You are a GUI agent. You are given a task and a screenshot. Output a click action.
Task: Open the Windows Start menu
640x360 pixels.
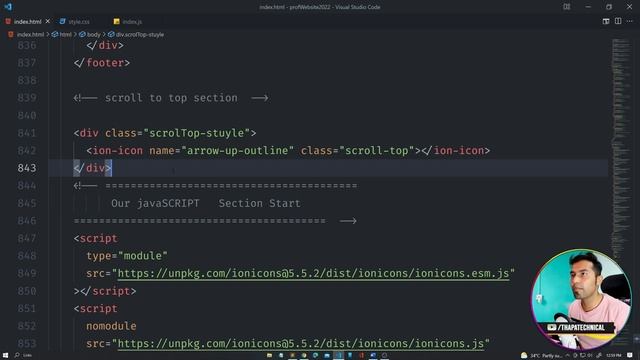point(5,355)
